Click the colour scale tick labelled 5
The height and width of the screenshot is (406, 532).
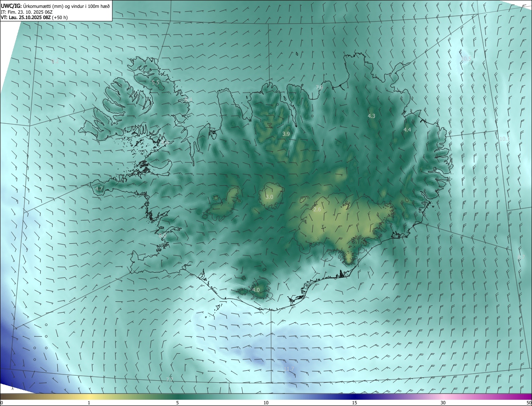click(x=177, y=403)
